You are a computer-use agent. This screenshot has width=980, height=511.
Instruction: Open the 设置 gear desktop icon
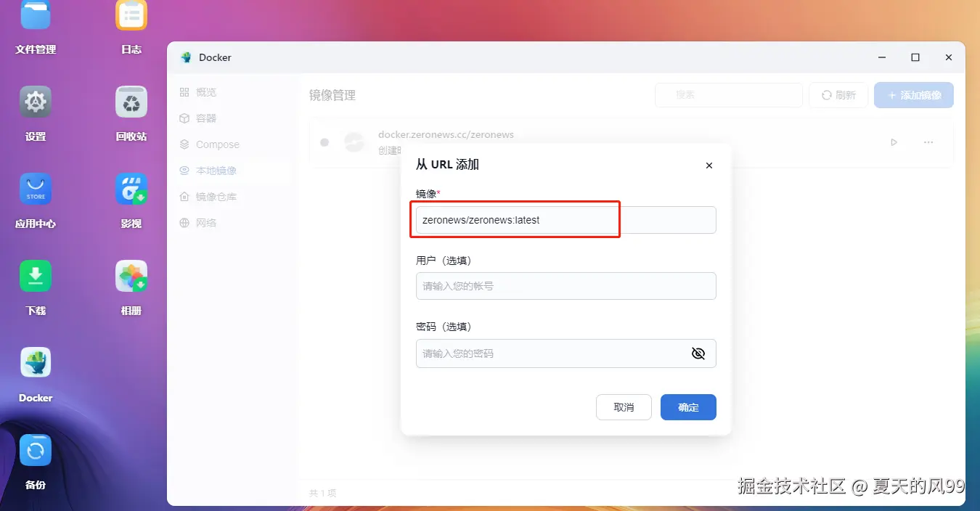36,102
